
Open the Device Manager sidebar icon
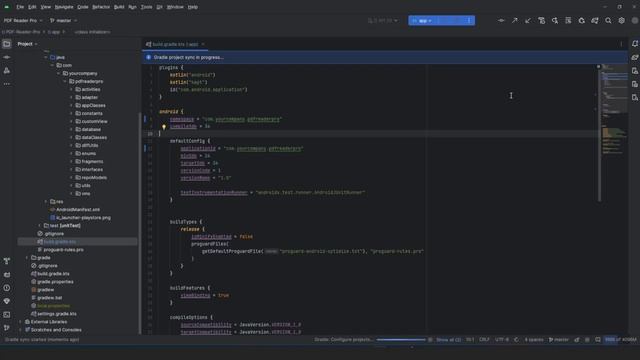635,71
